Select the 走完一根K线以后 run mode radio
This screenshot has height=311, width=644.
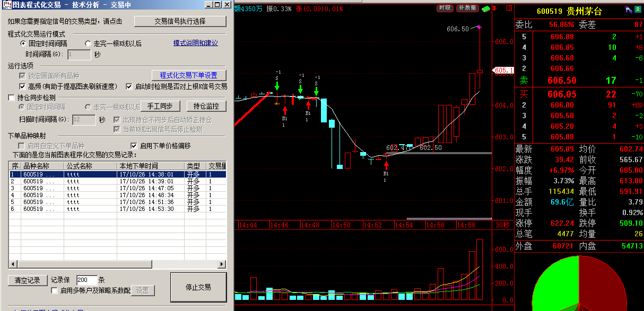(88, 43)
